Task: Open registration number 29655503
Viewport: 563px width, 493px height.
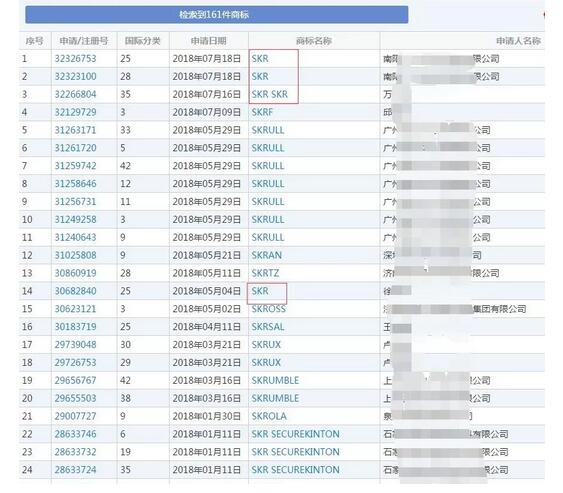Action: (75, 398)
